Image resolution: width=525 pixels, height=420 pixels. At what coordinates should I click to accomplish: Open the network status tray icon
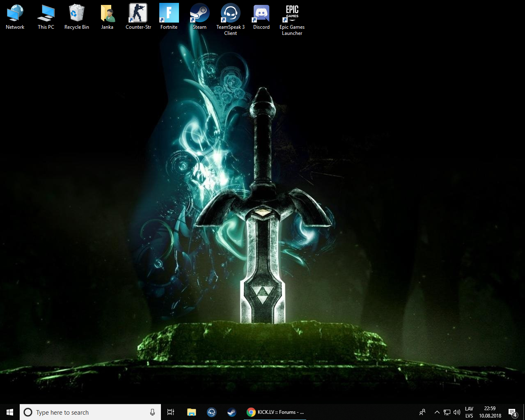447,412
